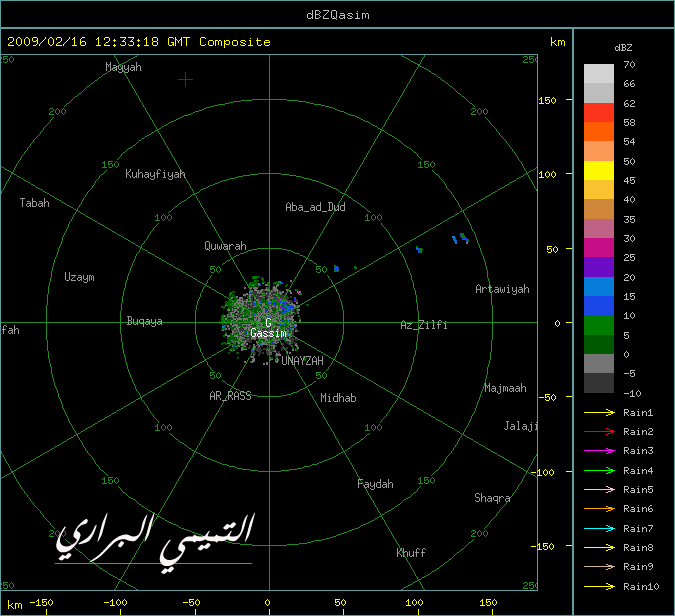Click the Buqaya location label
The image size is (675, 616).
[x=145, y=321]
